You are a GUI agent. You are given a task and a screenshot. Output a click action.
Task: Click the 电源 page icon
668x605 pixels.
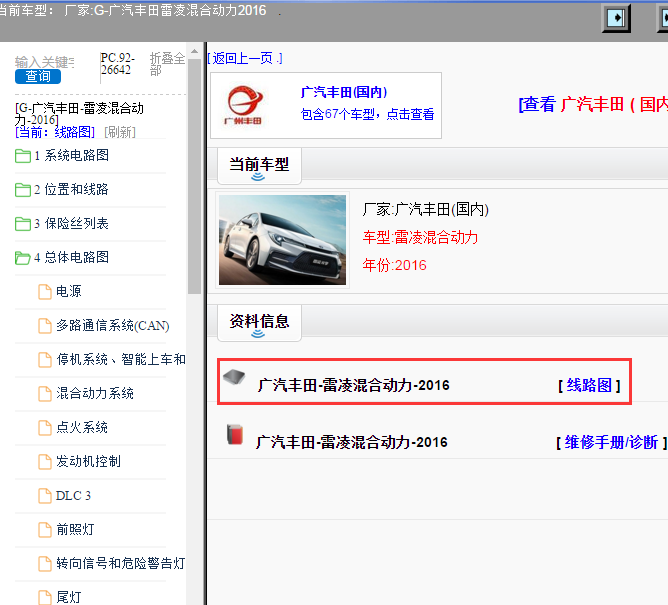45,292
